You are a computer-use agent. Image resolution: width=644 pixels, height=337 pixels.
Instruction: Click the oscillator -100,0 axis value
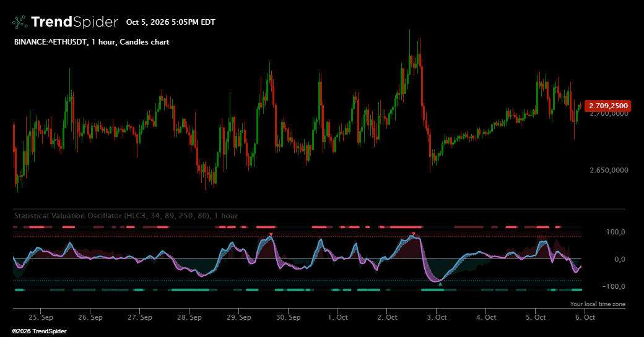[614, 286]
